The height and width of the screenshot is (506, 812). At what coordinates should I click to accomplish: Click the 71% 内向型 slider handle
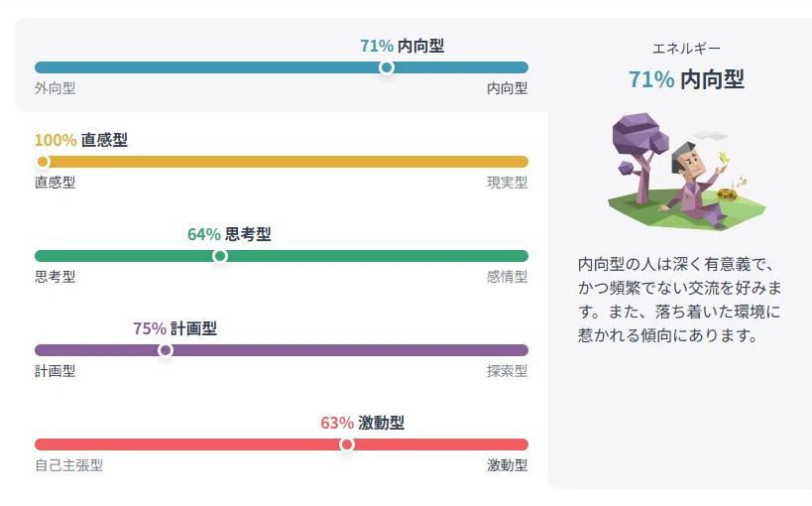[386, 67]
